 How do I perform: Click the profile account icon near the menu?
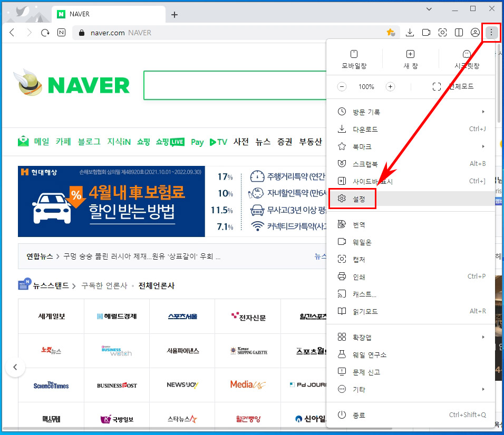click(475, 32)
